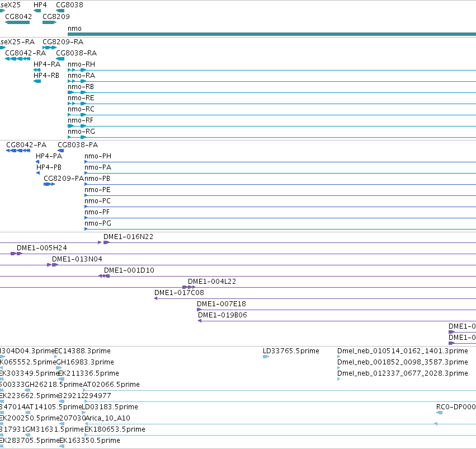
Task: Click the GM31631.5prime EST label
Action: [55, 429]
